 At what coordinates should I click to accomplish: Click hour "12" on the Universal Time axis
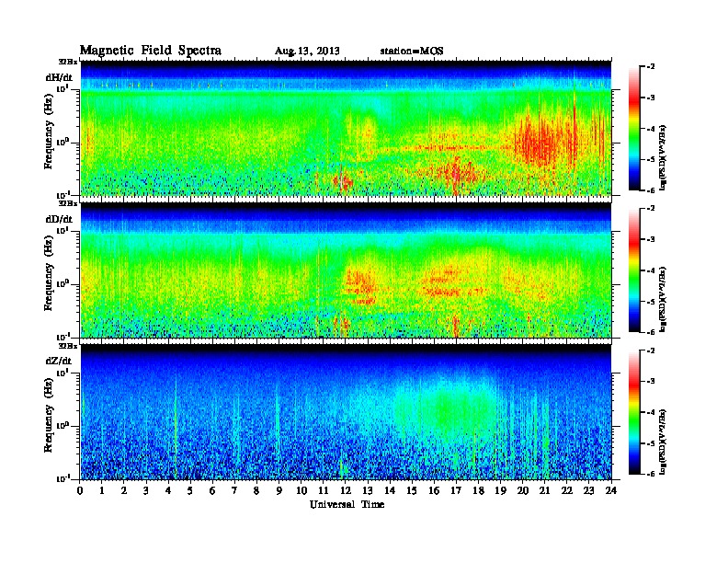pos(346,490)
